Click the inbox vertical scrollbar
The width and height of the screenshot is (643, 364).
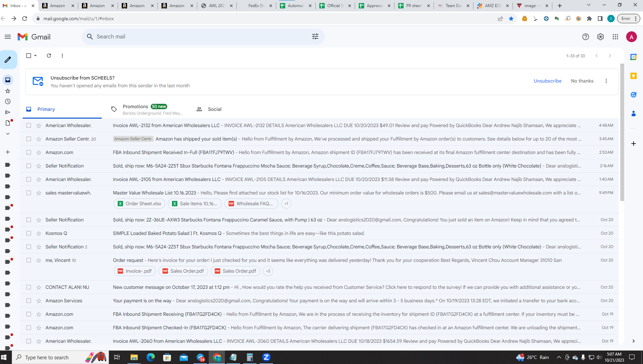pyautogui.click(x=622, y=132)
